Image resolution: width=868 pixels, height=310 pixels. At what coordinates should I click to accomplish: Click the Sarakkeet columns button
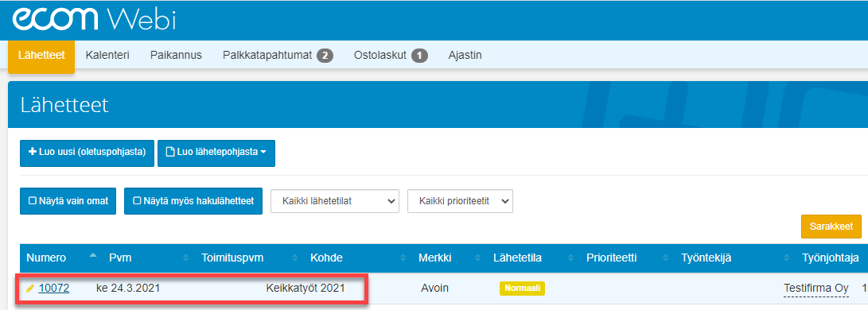[831, 227]
